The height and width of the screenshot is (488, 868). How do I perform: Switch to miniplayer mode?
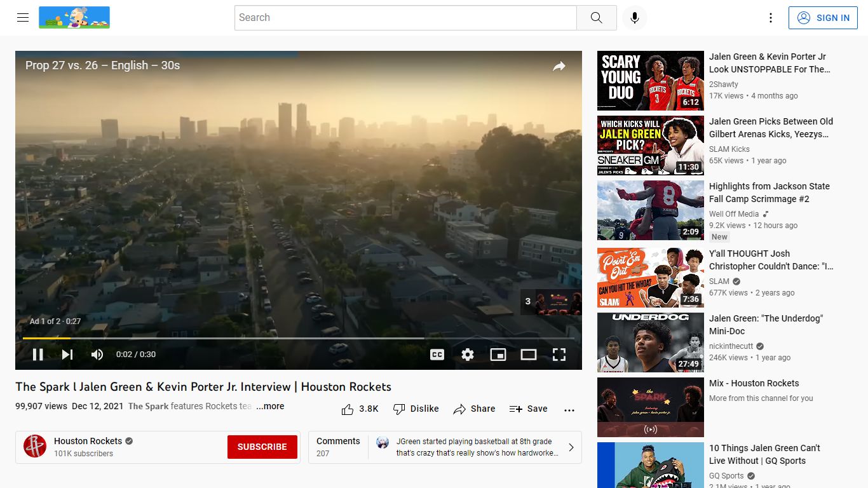(498, 355)
